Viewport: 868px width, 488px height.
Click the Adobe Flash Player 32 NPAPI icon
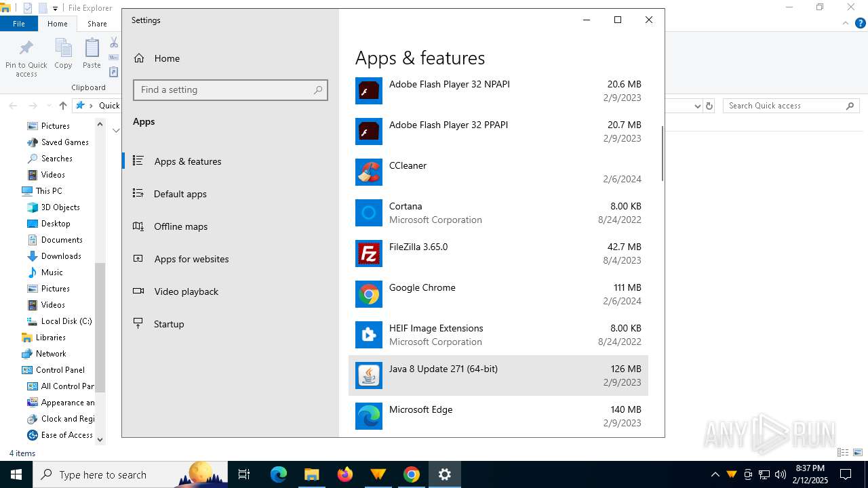369,91
